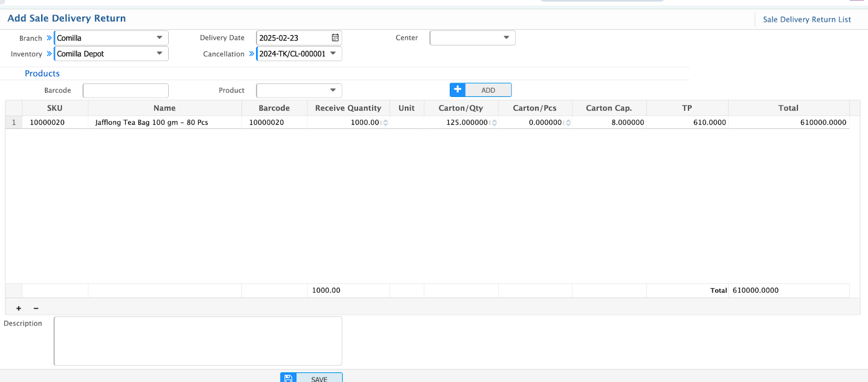Screen dimensions: 868x382
Task: Open Cancellation dropdown 2024-TK/CL-000001
Action: (x=299, y=54)
